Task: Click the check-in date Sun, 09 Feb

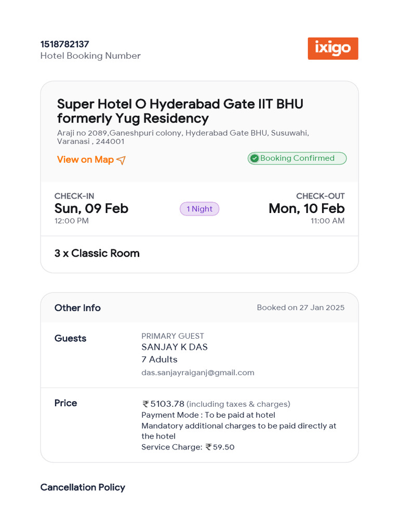Action: coord(91,208)
